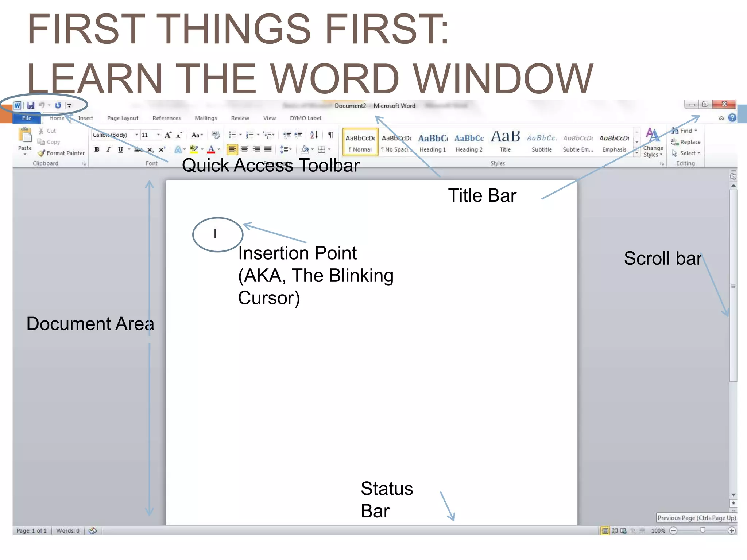Image resolution: width=747 pixels, height=560 pixels.
Task: Toggle Show/Hide paragraph marks
Action: (331, 135)
